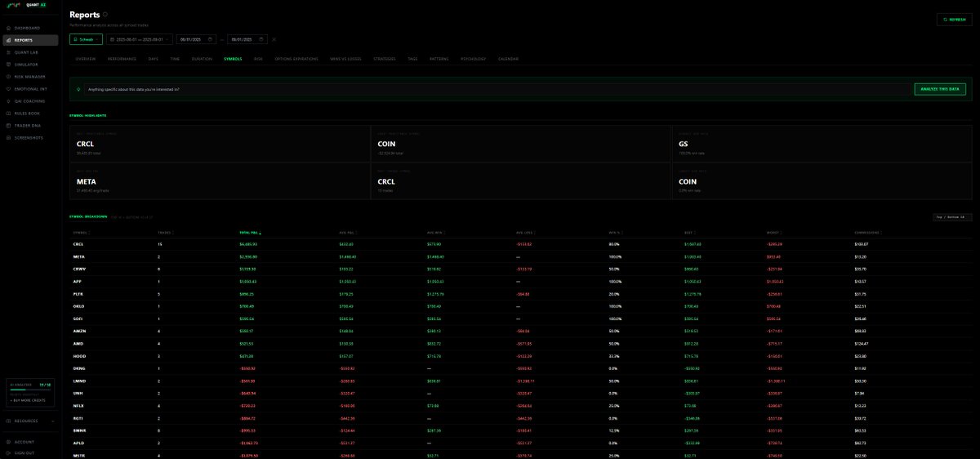Sort table by Commissions column header
This screenshot has width=980, height=459.
(867, 233)
